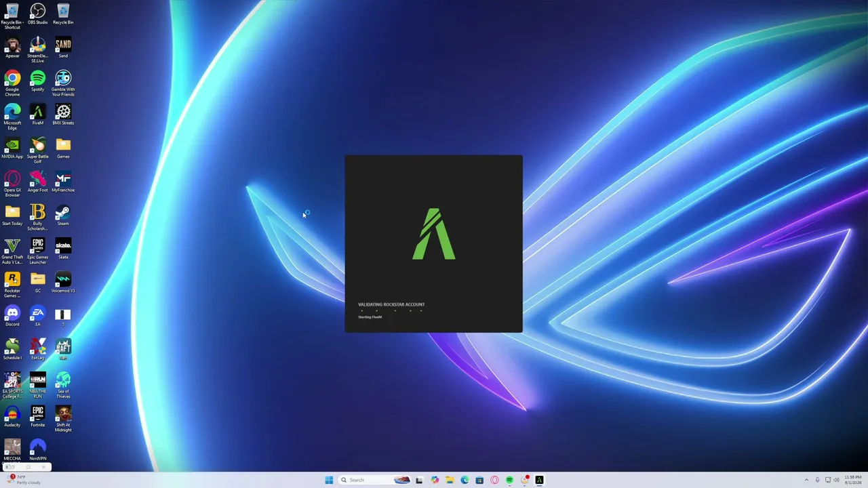
Task: Open Microsoft Edge from the taskbar
Action: [465, 480]
